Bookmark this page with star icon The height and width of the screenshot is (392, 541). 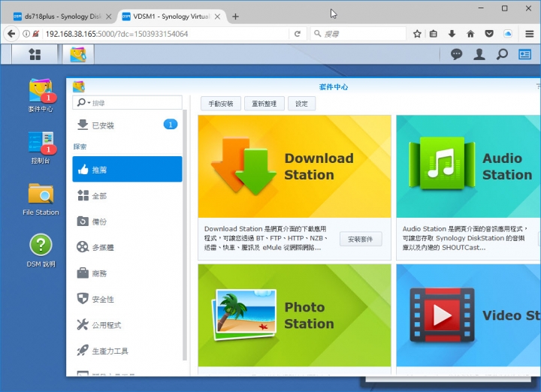click(417, 34)
